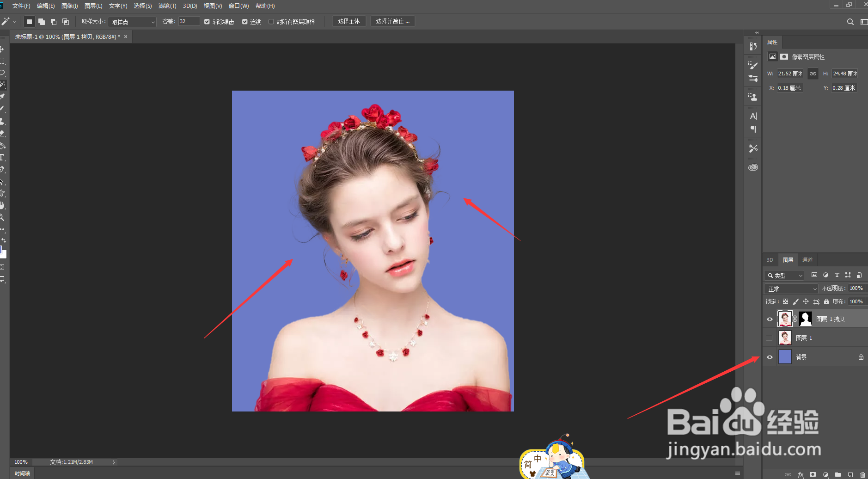Toggle lock transparent pixels
Image resolution: width=868 pixels, height=479 pixels.
pos(785,301)
